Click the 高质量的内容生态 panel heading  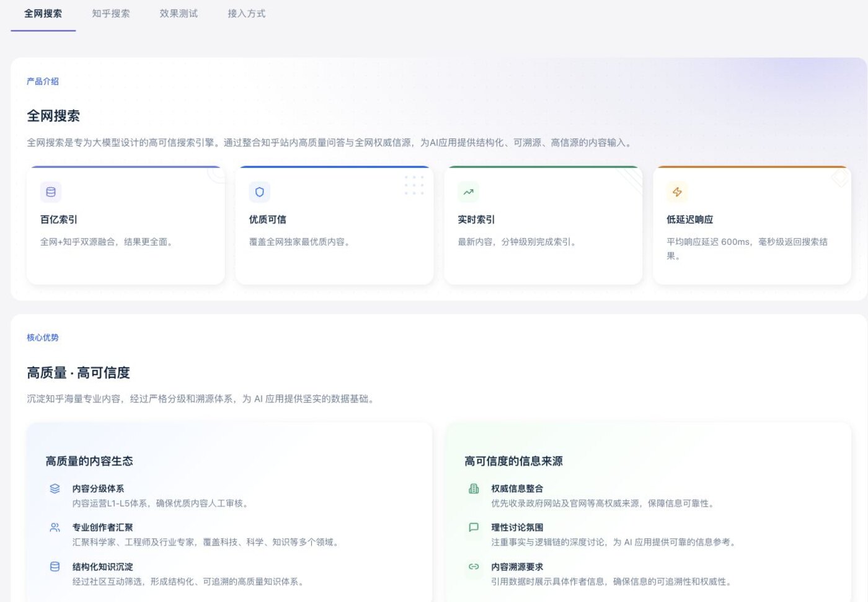pyautogui.click(x=89, y=461)
